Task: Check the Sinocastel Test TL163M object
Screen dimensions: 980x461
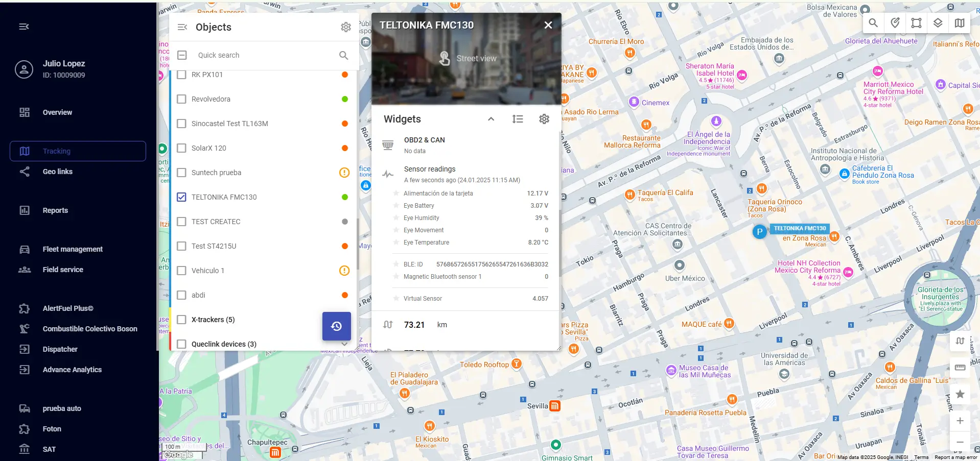Action: coord(181,124)
